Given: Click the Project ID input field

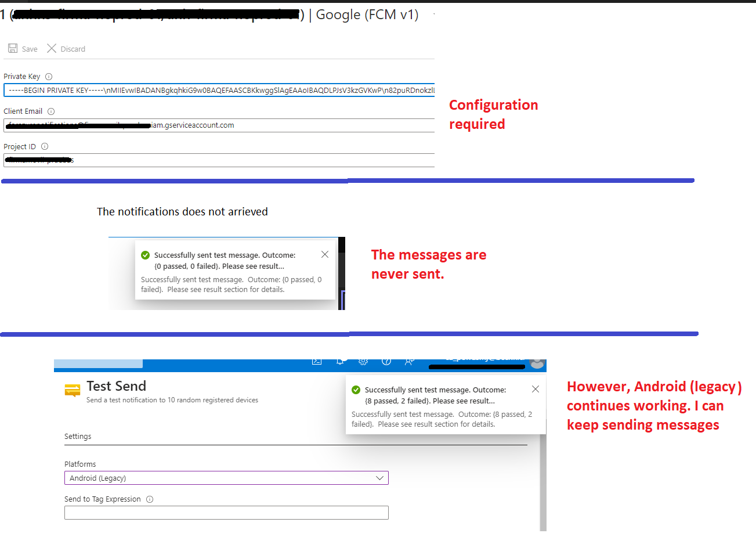Looking at the screenshot, I should tap(219, 160).
